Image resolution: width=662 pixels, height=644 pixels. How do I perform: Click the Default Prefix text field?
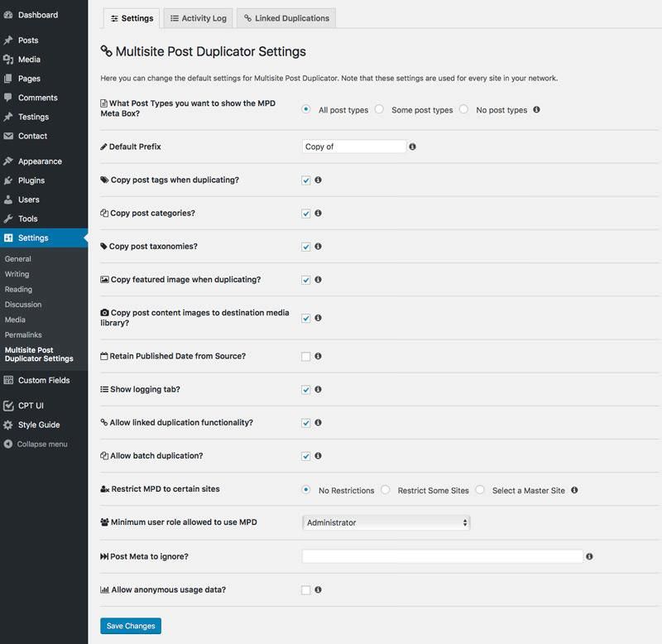coord(354,147)
